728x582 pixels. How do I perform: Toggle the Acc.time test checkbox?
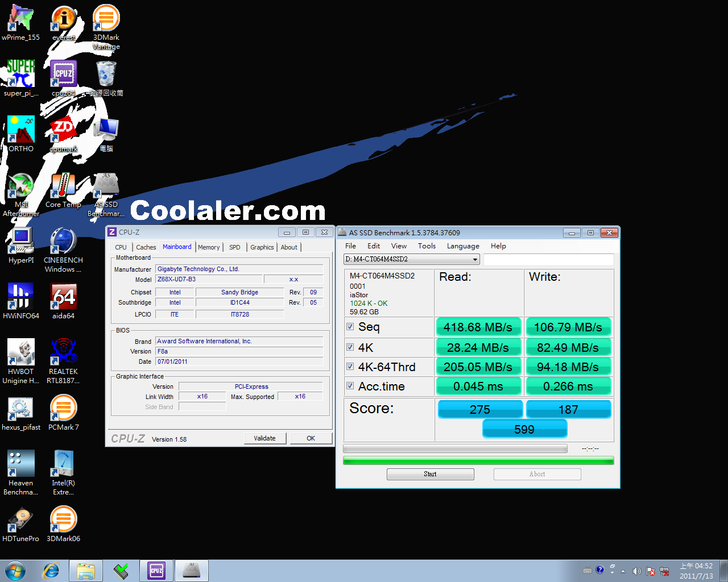click(350, 386)
